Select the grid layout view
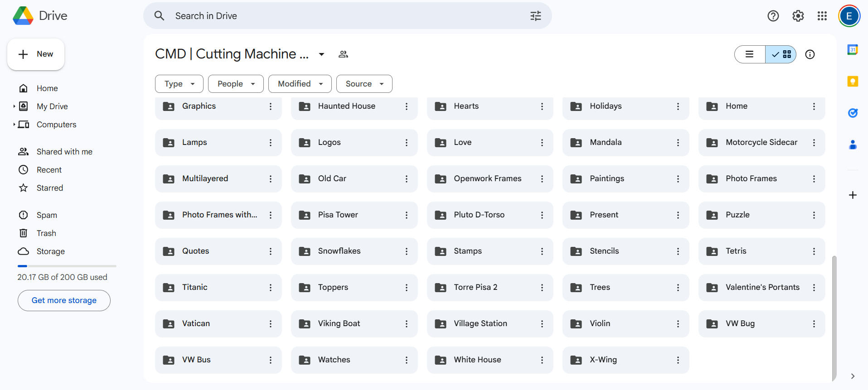 (x=781, y=54)
